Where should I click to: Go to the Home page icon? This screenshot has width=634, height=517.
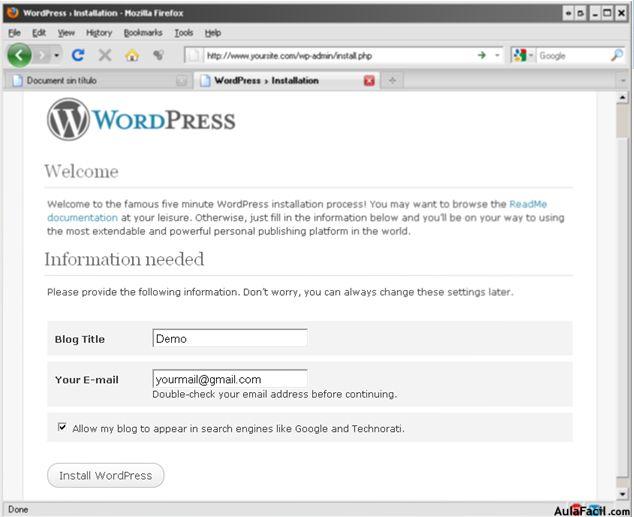coord(132,55)
